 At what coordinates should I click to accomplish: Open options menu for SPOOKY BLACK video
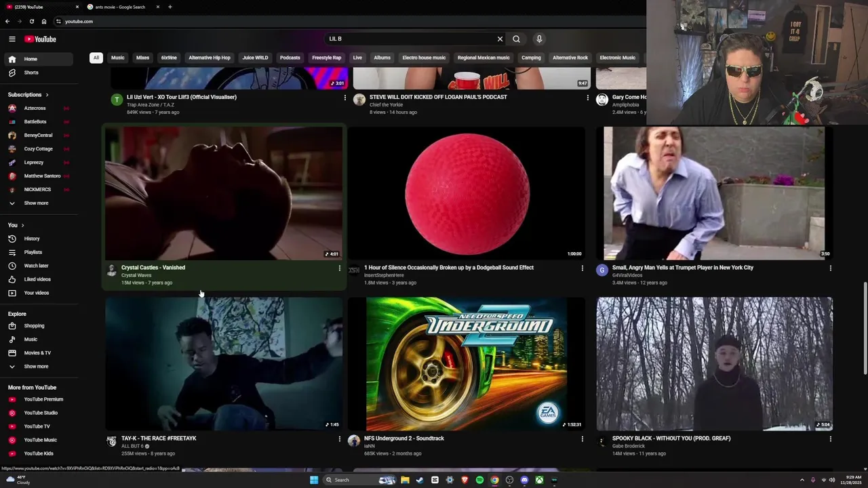coord(830,439)
